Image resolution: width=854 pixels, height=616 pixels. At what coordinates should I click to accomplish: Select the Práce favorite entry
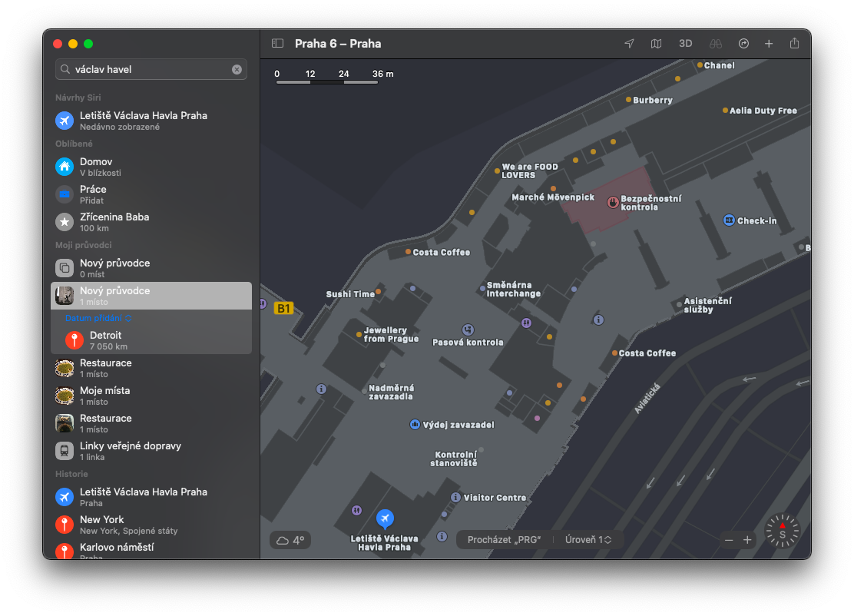coord(151,194)
